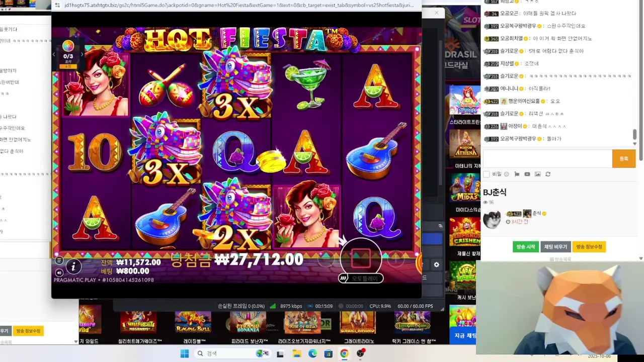
Task: Click the image attach icon below chat
Action: pyautogui.click(x=537, y=174)
